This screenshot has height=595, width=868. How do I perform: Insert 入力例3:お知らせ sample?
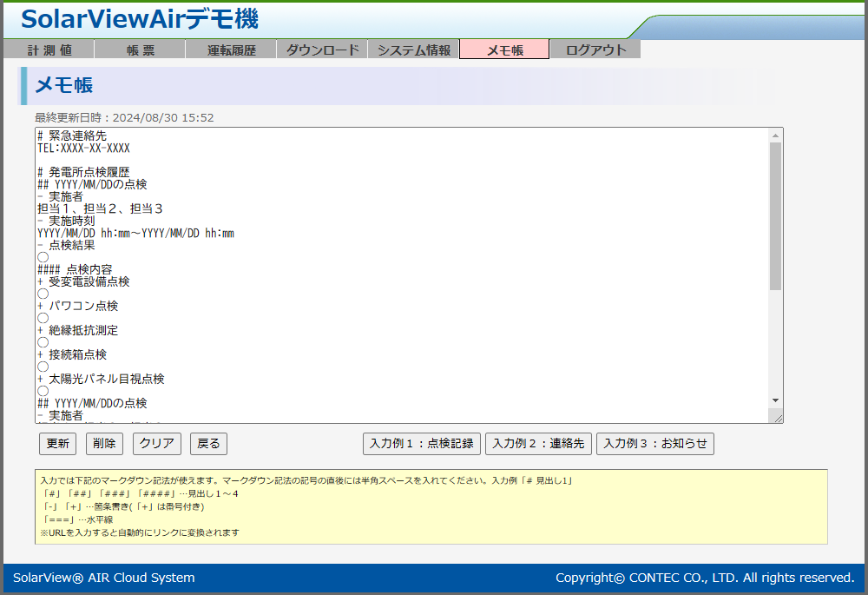coord(654,444)
